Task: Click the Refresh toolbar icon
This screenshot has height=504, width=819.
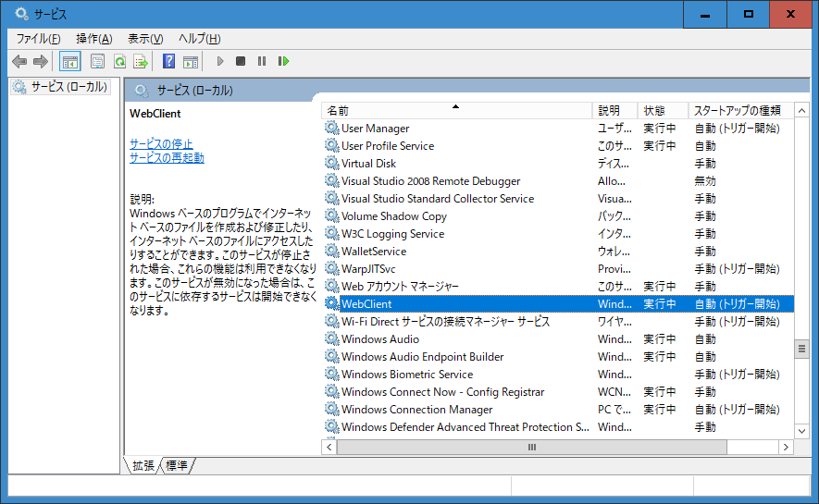Action: click(x=119, y=62)
